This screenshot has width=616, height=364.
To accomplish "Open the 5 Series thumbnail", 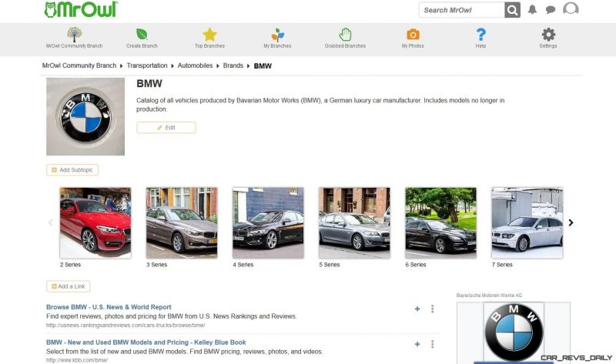I will (x=354, y=222).
